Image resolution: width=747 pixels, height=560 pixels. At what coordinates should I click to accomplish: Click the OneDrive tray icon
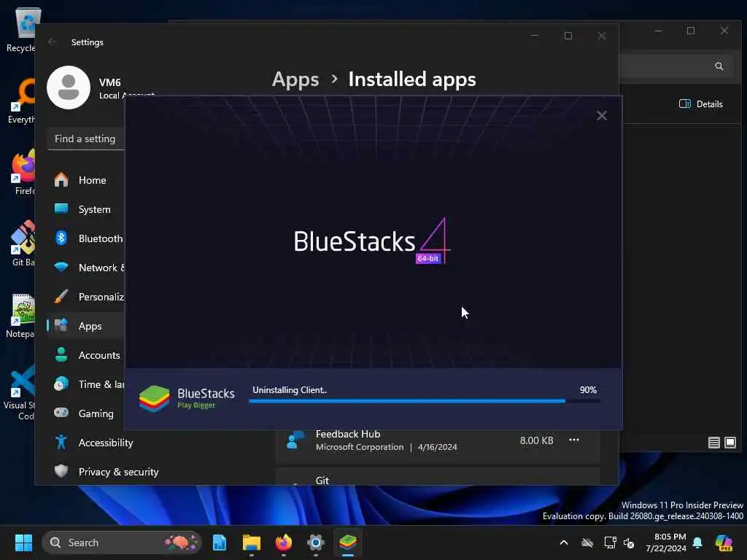[587, 542]
